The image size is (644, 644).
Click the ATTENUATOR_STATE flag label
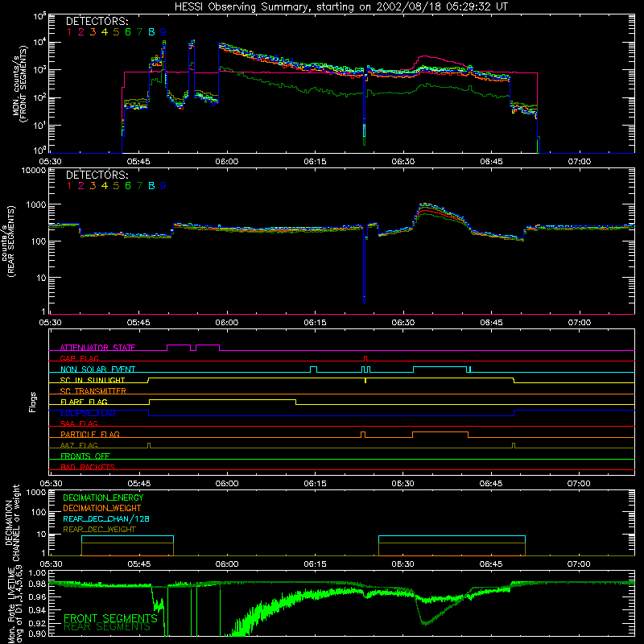click(97, 348)
